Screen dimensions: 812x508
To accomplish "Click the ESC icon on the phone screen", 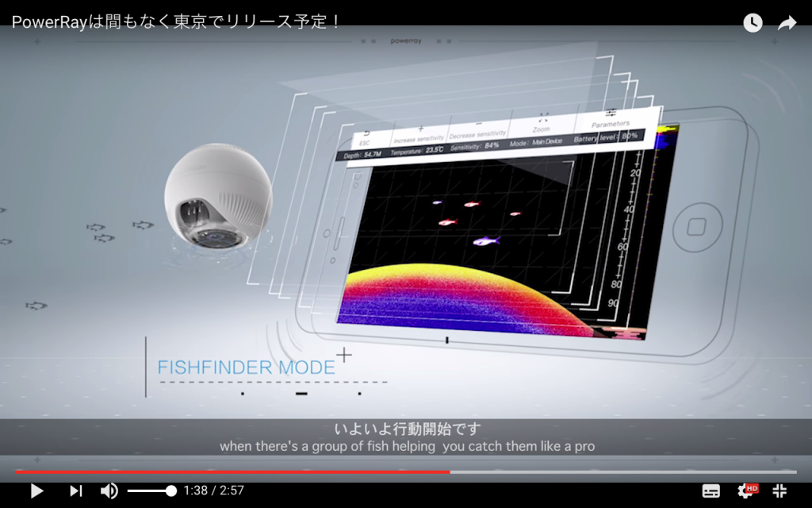I will click(x=366, y=137).
